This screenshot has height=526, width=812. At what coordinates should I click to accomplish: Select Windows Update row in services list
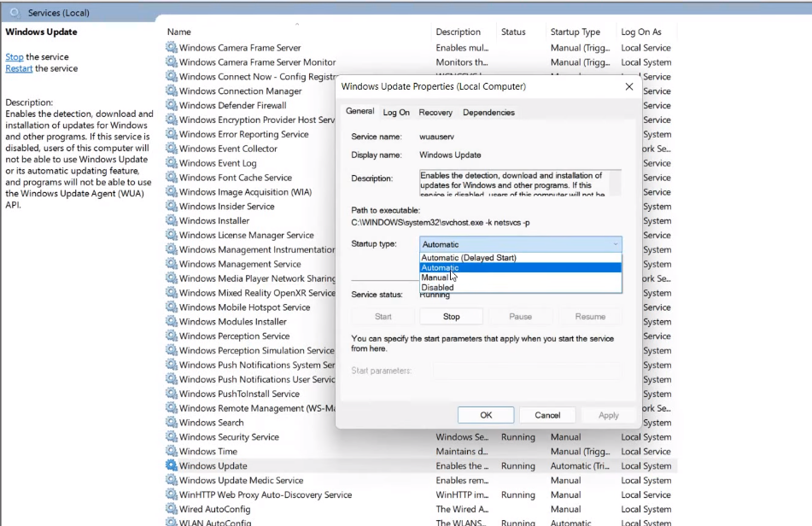point(420,465)
